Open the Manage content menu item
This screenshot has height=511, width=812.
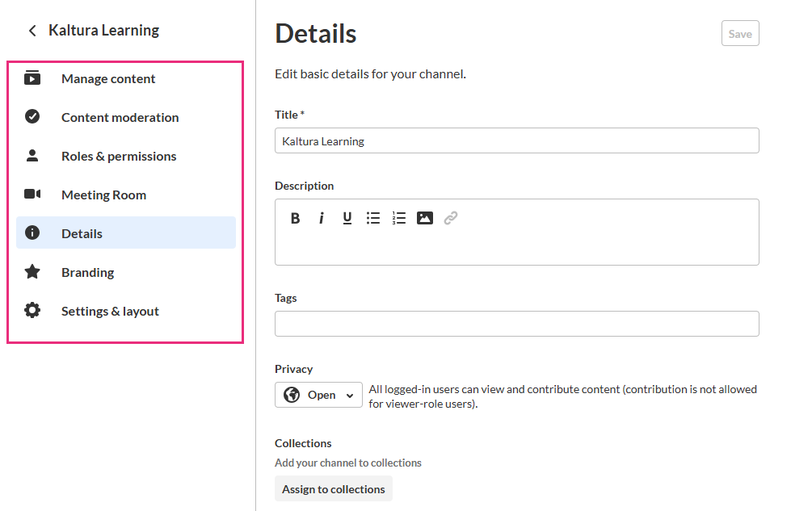coord(126,78)
